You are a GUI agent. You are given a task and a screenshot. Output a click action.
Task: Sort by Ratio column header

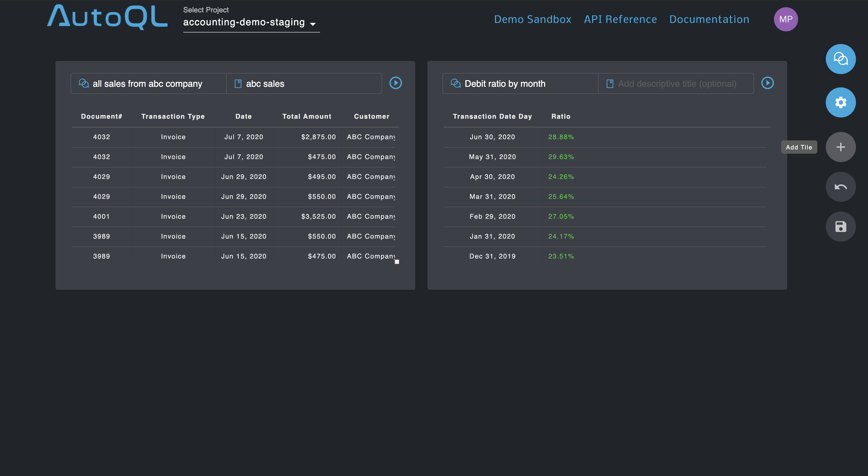point(561,116)
